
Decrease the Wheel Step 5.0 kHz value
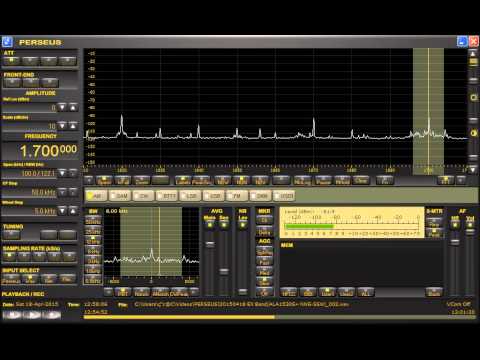click(62, 211)
